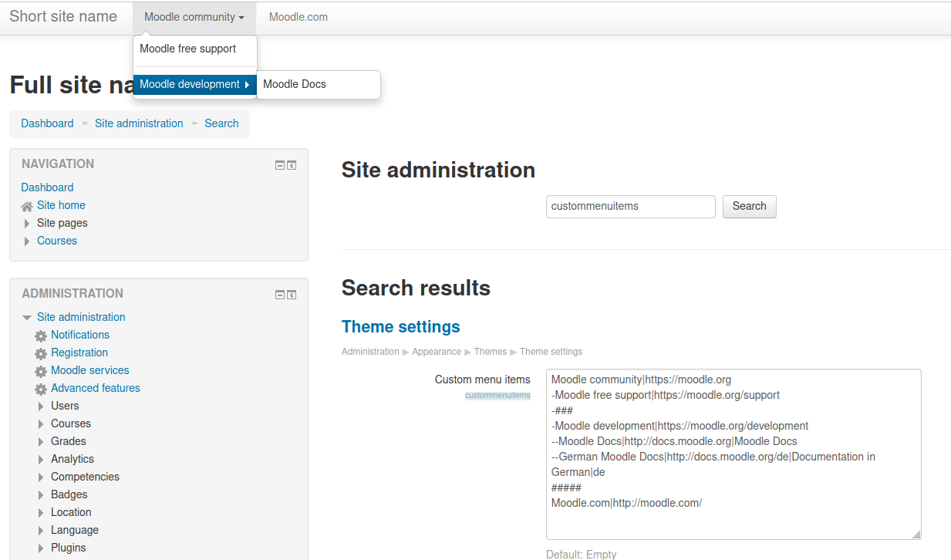This screenshot has height=560, width=951.
Task: Collapse the Site administration tree
Action: click(27, 317)
